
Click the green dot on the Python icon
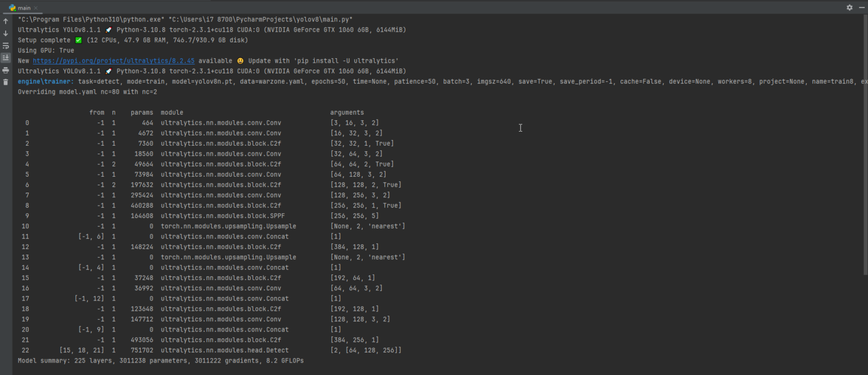15,10
